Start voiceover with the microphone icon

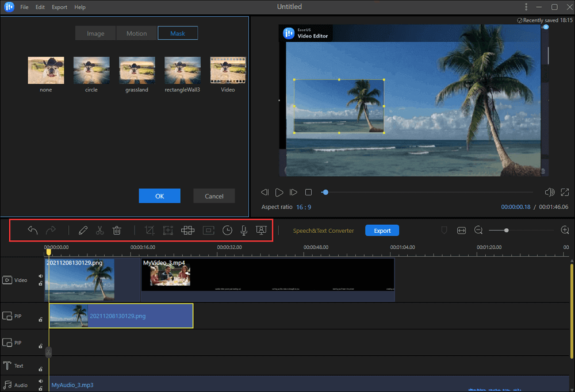pyautogui.click(x=244, y=230)
